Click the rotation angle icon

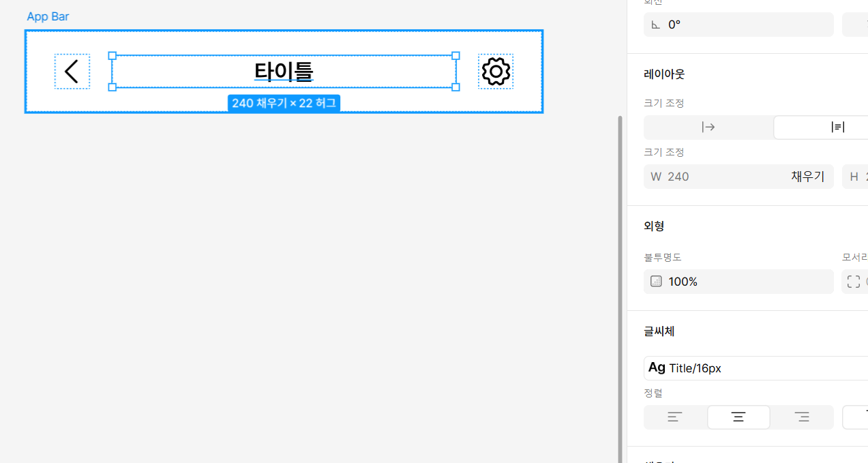click(656, 25)
